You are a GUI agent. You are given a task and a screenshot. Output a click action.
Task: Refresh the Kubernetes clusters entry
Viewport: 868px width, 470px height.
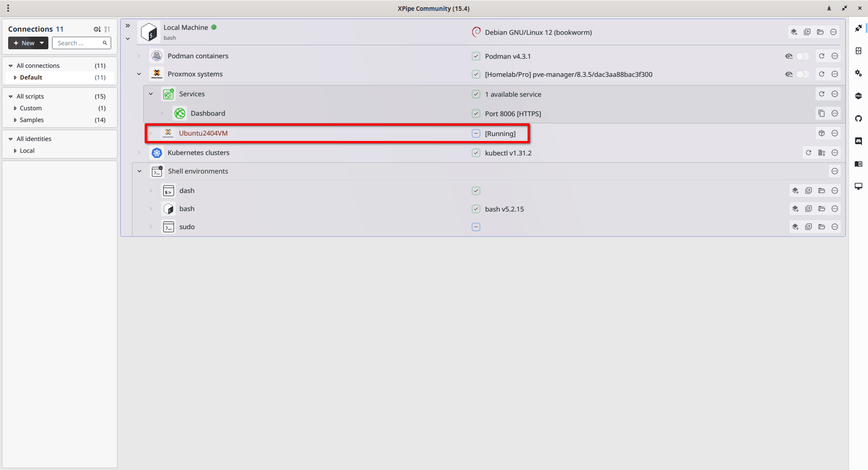point(808,153)
